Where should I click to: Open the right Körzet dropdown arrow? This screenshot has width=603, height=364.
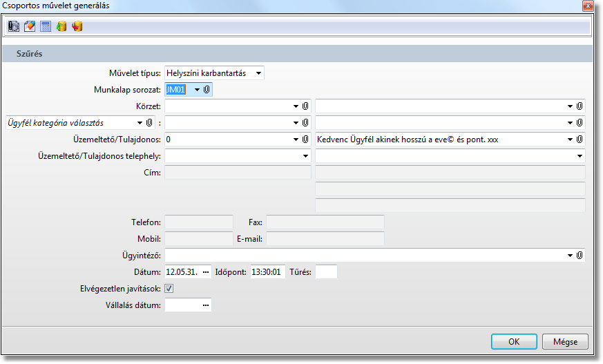(570, 106)
